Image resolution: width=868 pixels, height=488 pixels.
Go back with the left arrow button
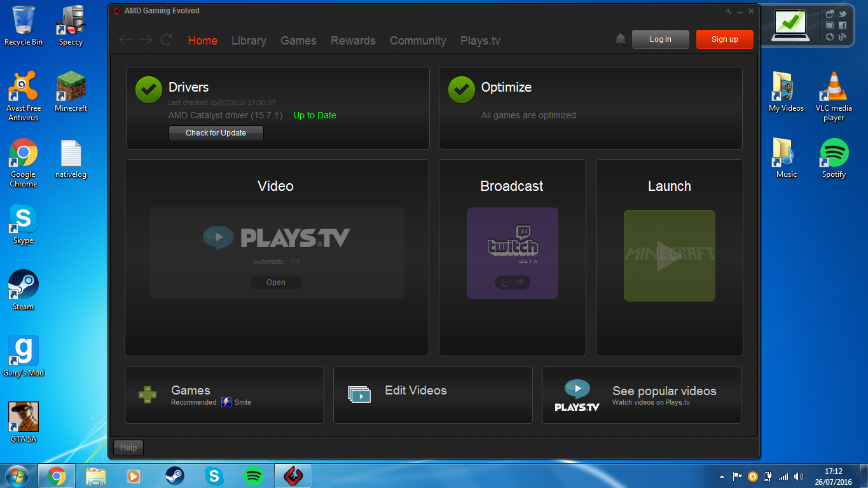point(125,40)
